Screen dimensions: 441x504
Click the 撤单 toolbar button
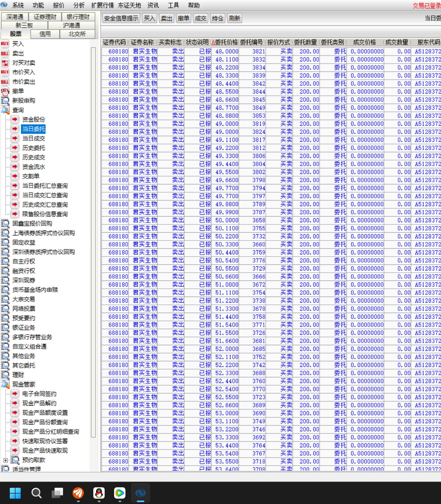pos(183,18)
